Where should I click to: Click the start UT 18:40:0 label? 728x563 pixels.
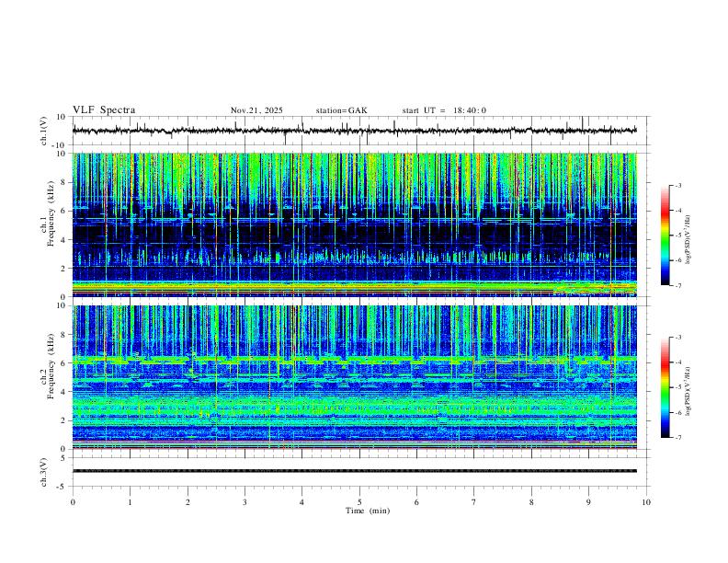point(444,110)
